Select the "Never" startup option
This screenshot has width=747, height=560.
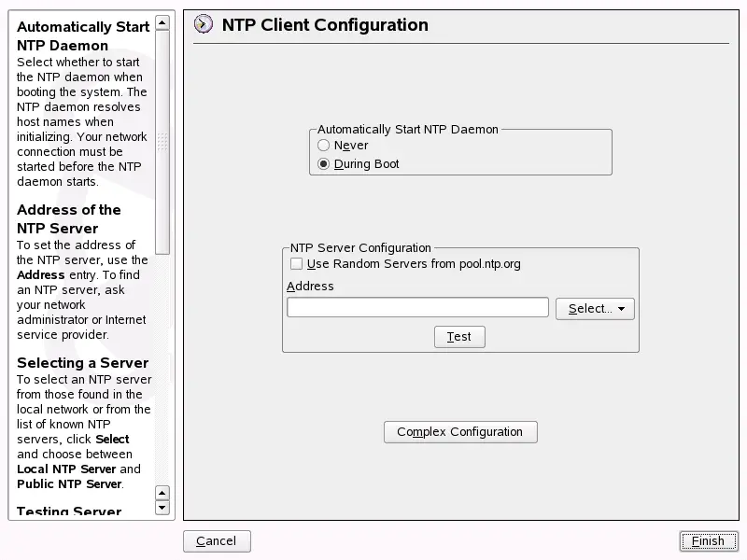click(323, 146)
